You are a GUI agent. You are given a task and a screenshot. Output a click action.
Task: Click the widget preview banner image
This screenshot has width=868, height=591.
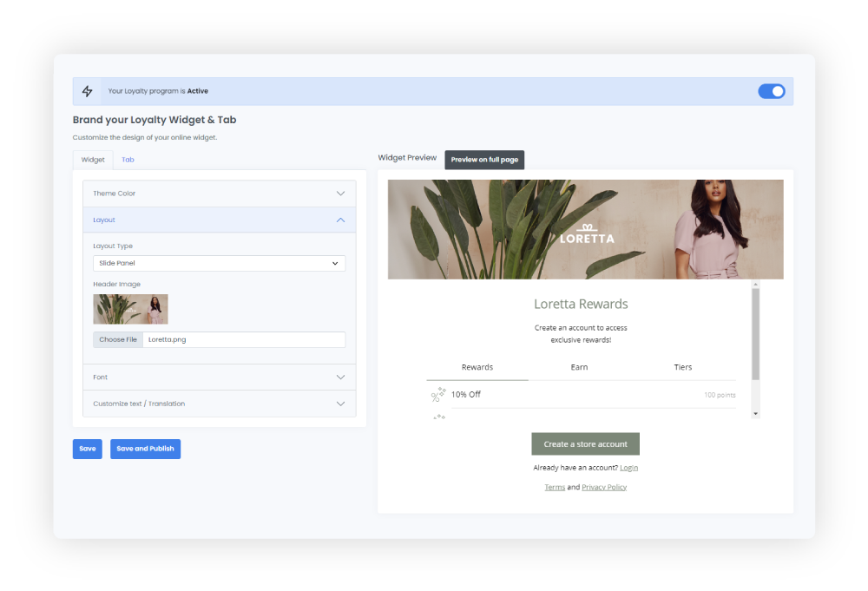click(586, 230)
